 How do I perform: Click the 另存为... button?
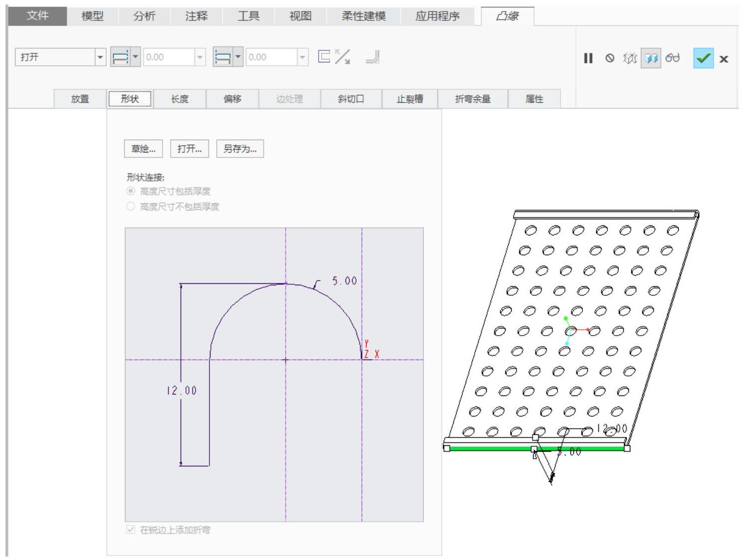(x=240, y=149)
